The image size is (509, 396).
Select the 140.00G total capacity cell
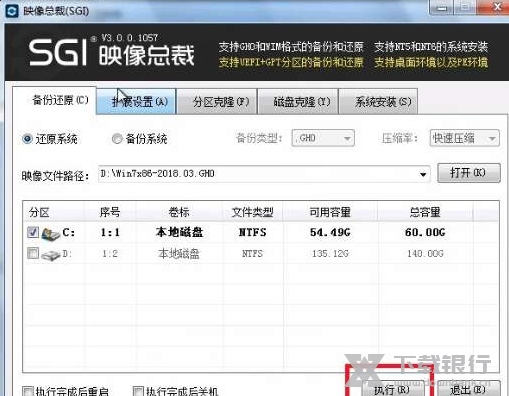pyautogui.click(x=425, y=254)
